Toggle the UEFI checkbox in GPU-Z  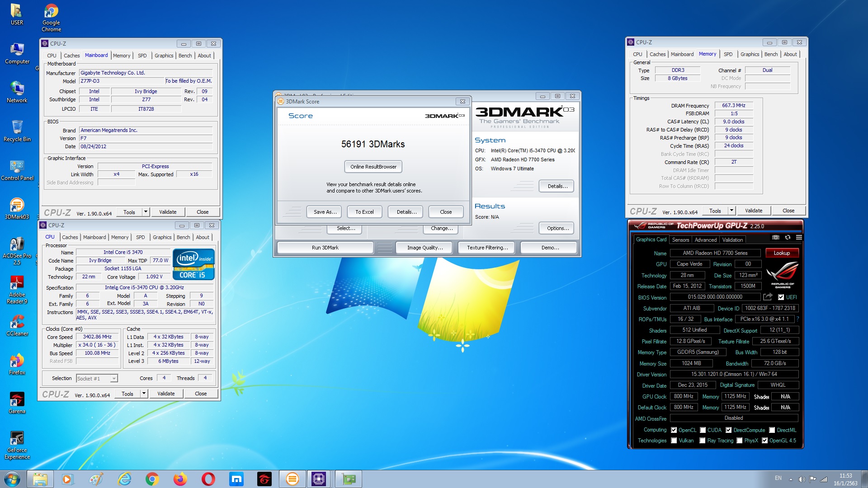click(x=781, y=297)
